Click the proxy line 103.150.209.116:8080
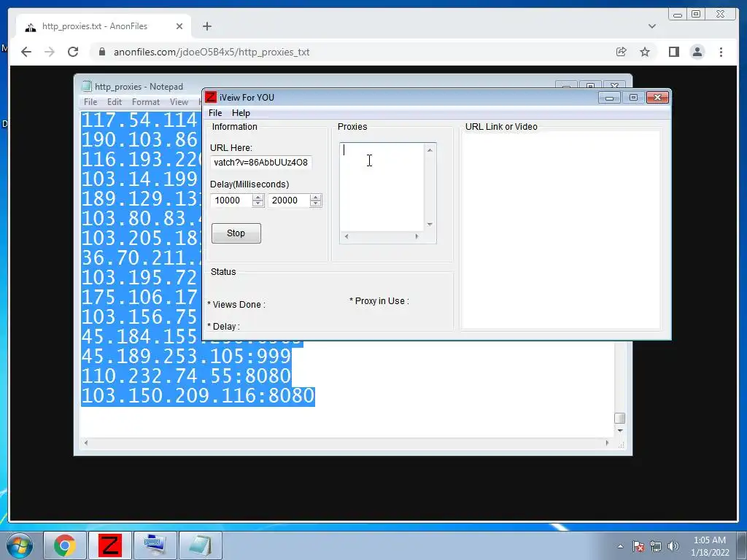 [198, 396]
